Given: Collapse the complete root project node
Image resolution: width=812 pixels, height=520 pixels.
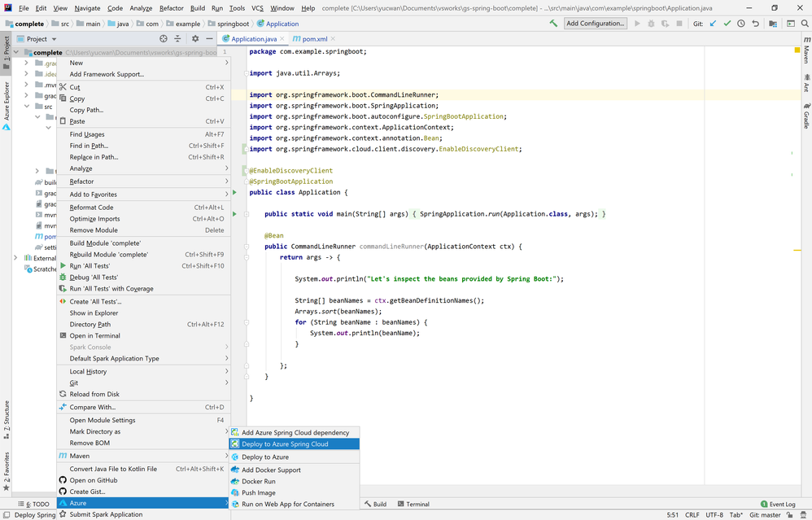Looking at the screenshot, I should tap(16, 52).
